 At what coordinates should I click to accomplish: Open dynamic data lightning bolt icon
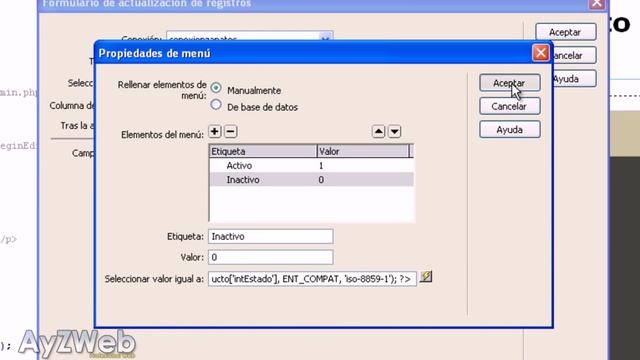point(426,277)
